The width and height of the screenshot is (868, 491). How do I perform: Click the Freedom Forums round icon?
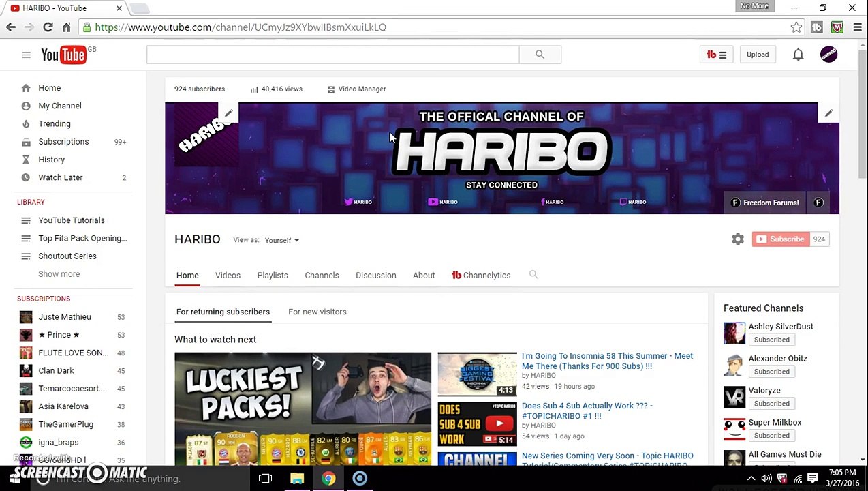[818, 203]
